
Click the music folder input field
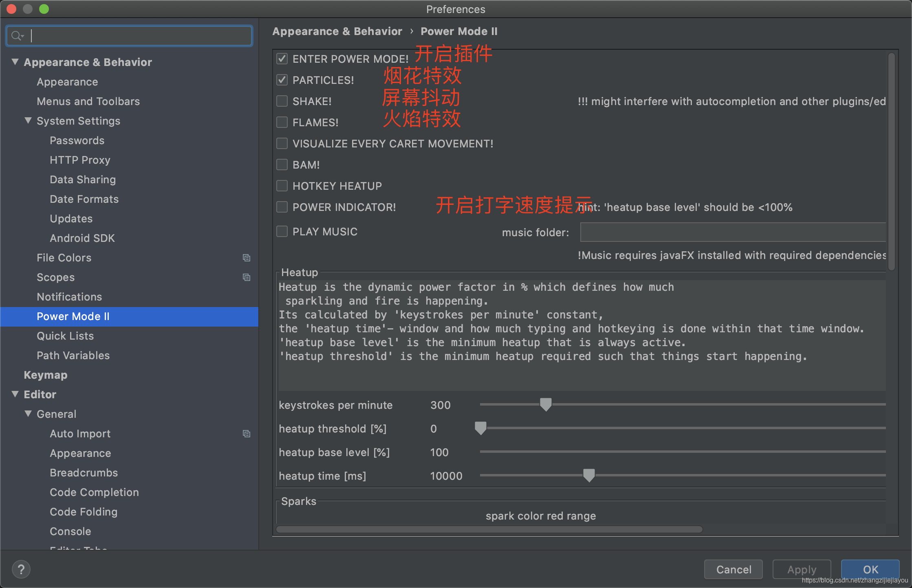pos(733,232)
